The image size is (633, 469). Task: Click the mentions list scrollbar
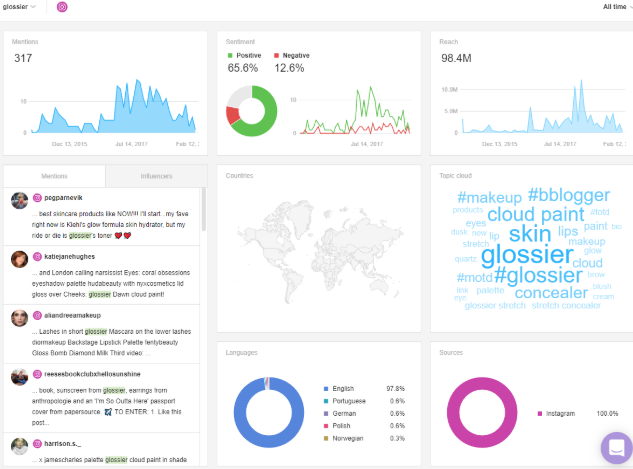point(204,210)
